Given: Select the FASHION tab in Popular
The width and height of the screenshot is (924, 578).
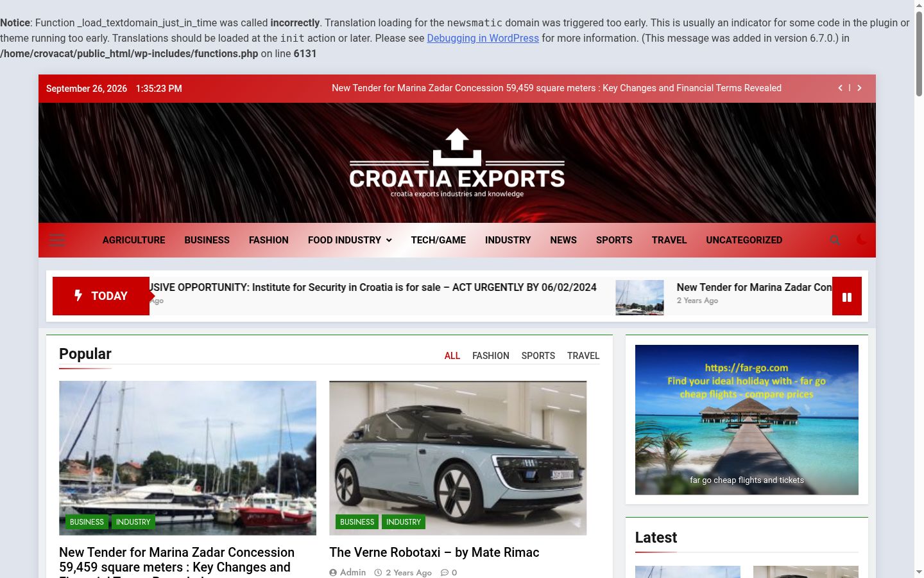Looking at the screenshot, I should coord(491,356).
